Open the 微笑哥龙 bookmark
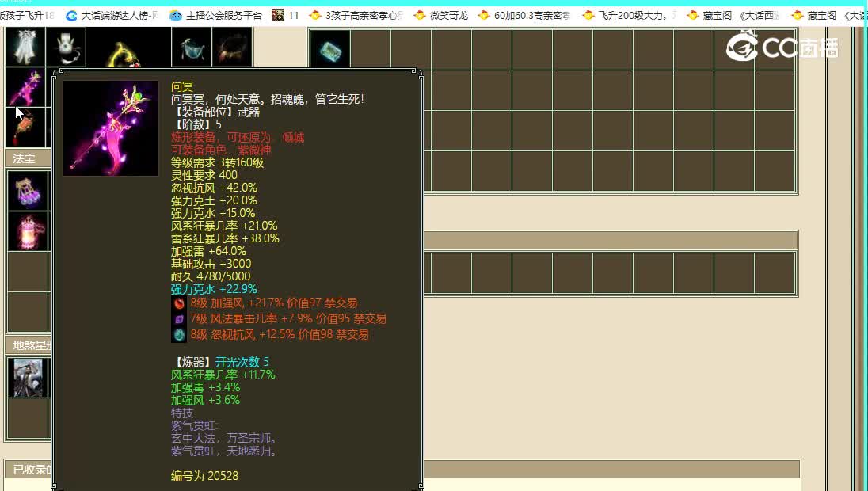The height and width of the screenshot is (491, 868). 441,16
